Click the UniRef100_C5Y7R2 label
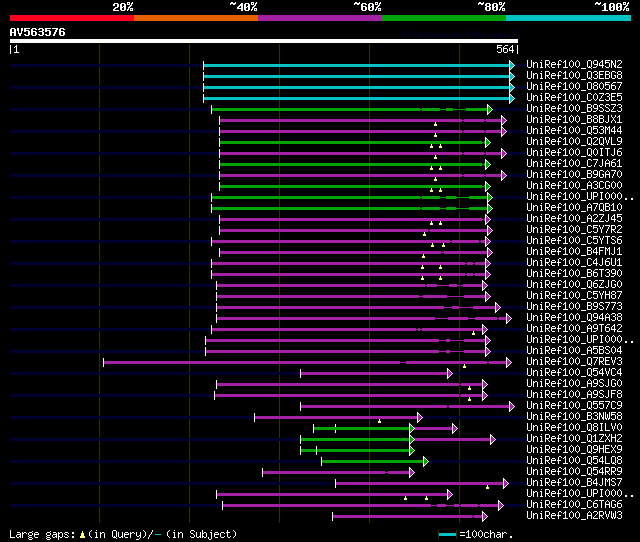 [x=574, y=230]
